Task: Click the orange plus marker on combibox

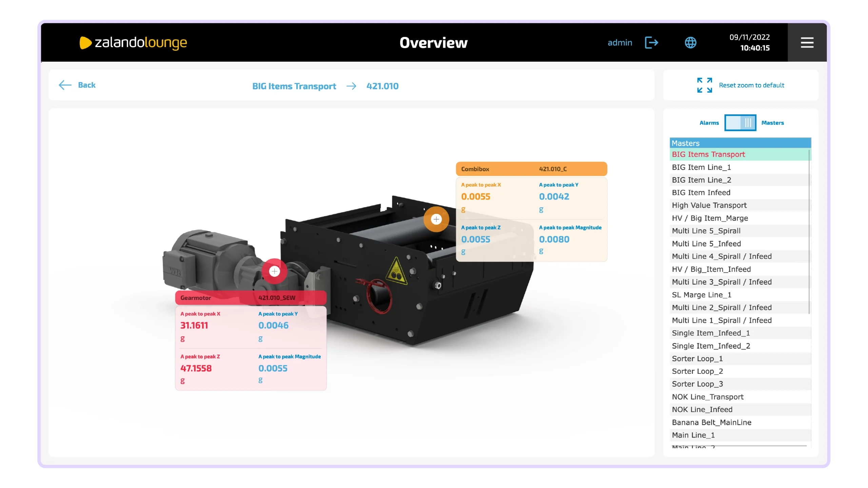Action: point(436,219)
